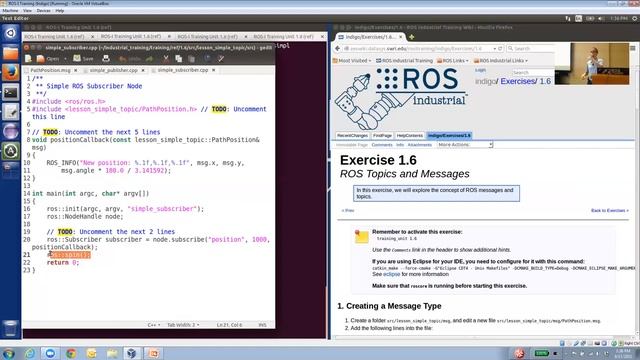Click Windows Start orb in taskbar
Screen dimensions: 640x360
tap(9, 353)
